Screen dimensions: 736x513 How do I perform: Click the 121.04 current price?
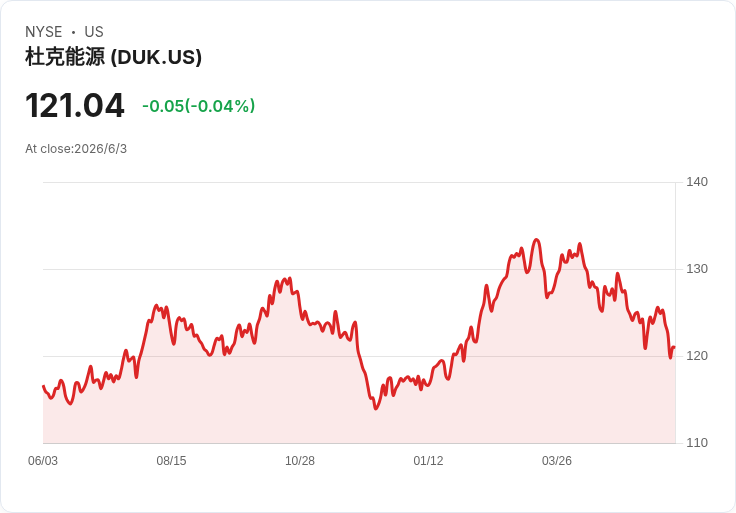(x=75, y=105)
